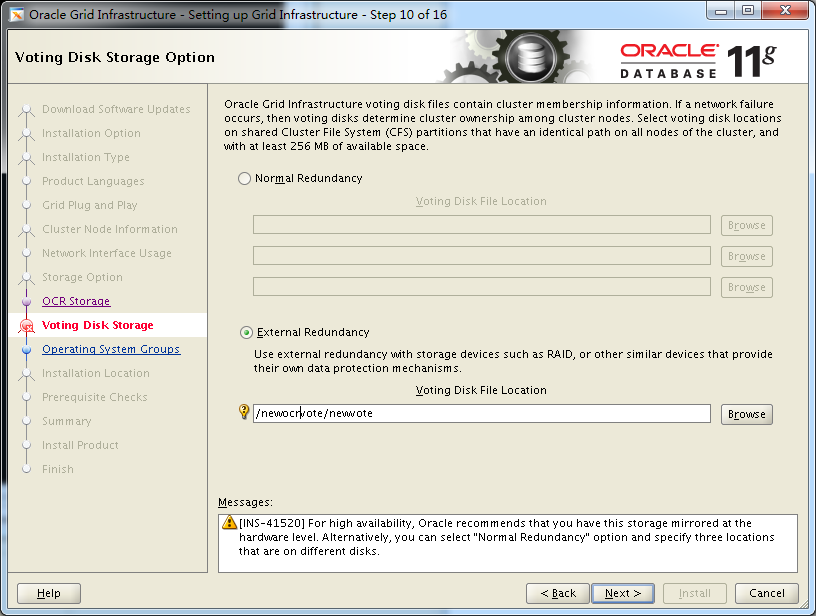The height and width of the screenshot is (616, 816).
Task: Select the External Redundancy radio button
Action: click(x=246, y=332)
